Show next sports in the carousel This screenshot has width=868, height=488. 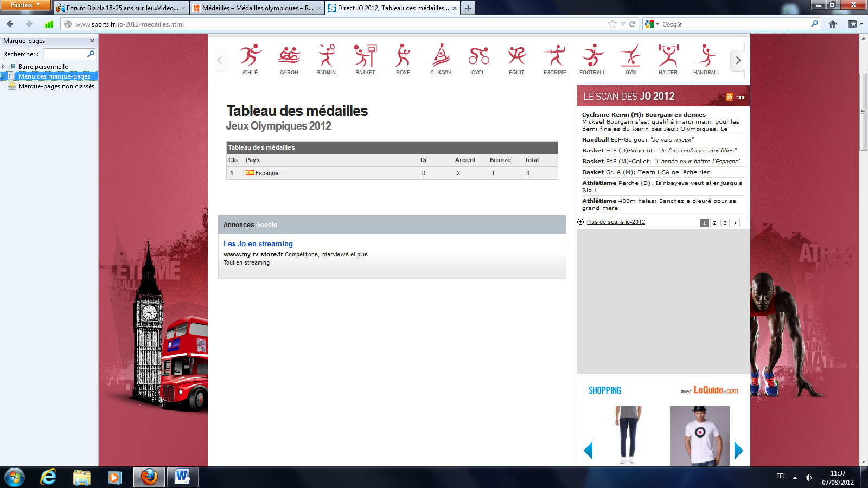tap(738, 60)
